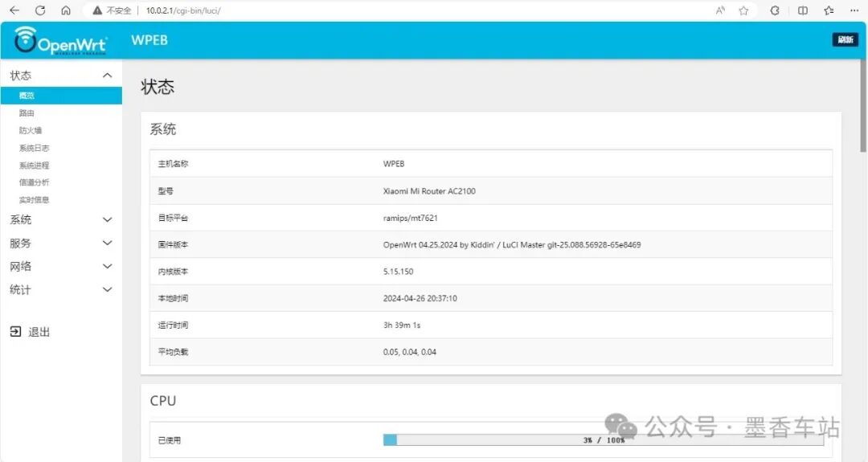Viewport: 868px width, 462px height.
Task: Click the 状态 page heading
Action: tap(158, 87)
